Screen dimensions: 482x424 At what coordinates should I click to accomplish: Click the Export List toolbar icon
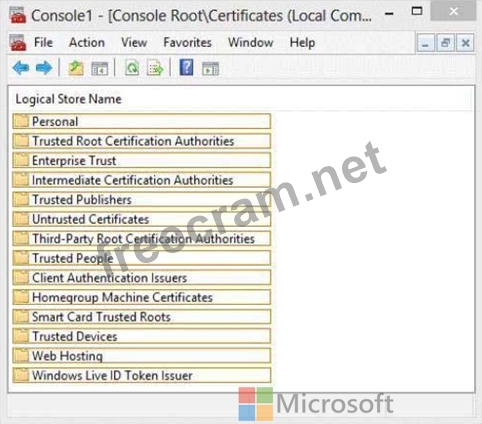tap(155, 68)
